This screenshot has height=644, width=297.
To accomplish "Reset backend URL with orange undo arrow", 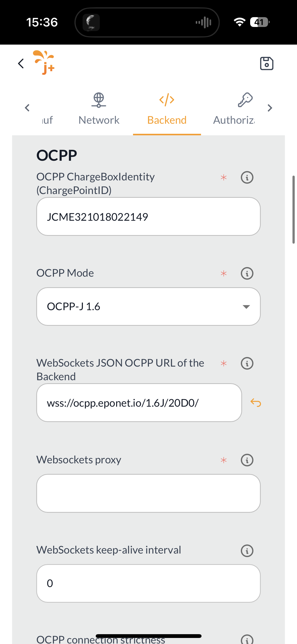I will click(256, 403).
